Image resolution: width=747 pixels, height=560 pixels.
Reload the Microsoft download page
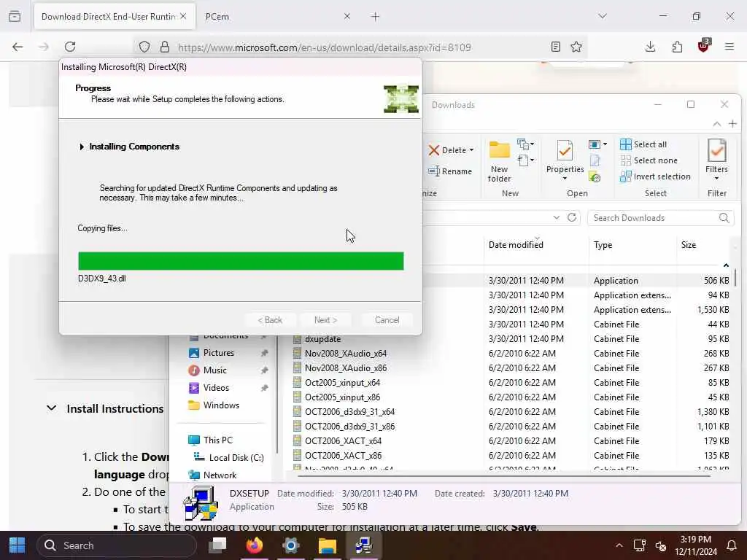pos(70,47)
